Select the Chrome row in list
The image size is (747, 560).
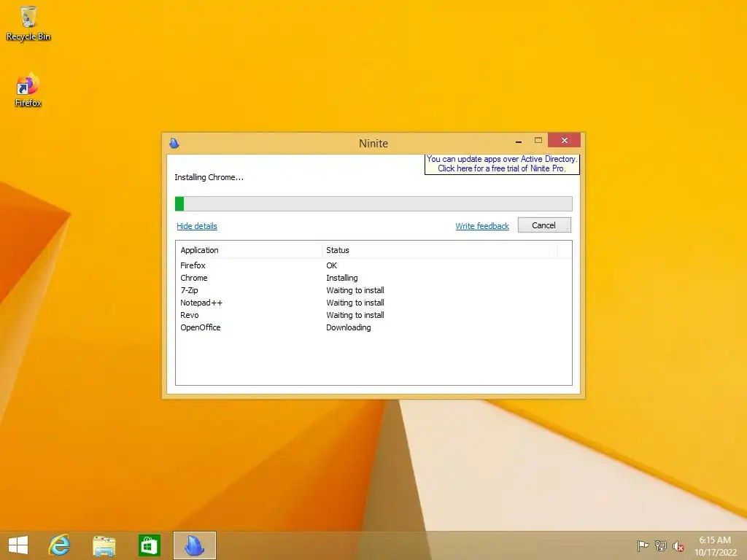click(x=373, y=278)
